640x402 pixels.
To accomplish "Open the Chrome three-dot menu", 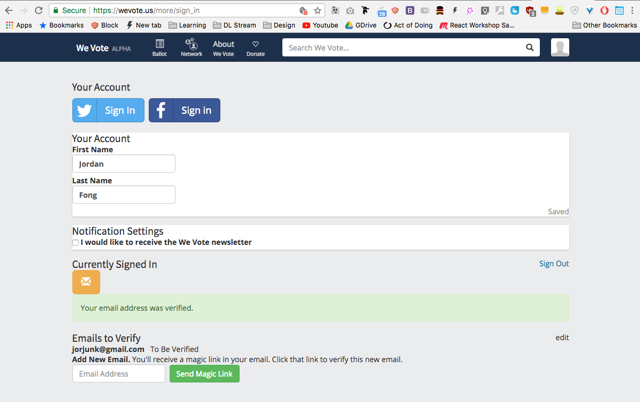I will click(632, 11).
